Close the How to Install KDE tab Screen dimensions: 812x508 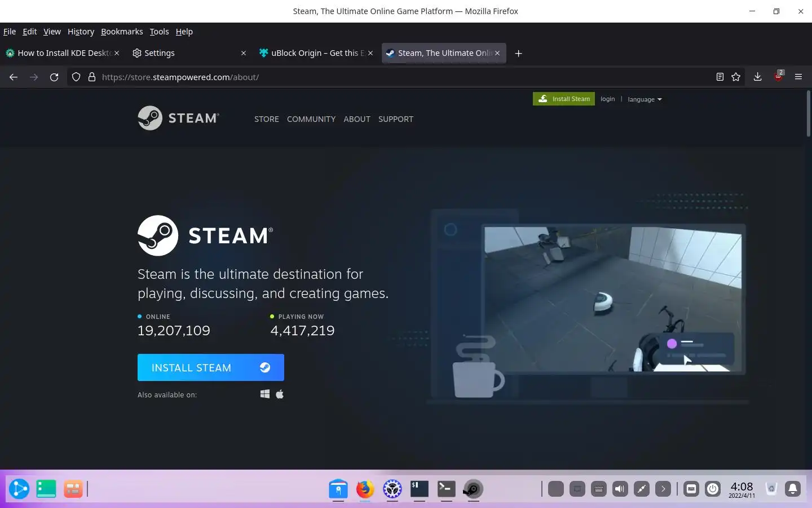pyautogui.click(x=117, y=53)
